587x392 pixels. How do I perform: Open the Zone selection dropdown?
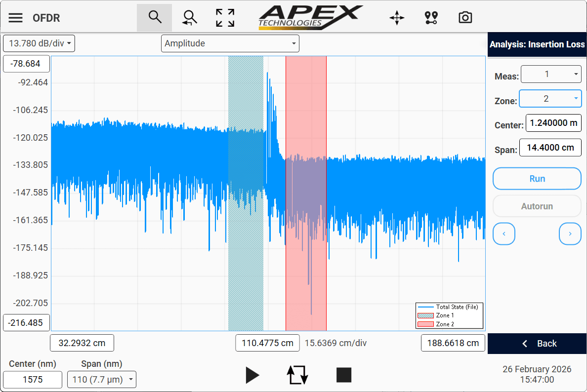coord(550,99)
